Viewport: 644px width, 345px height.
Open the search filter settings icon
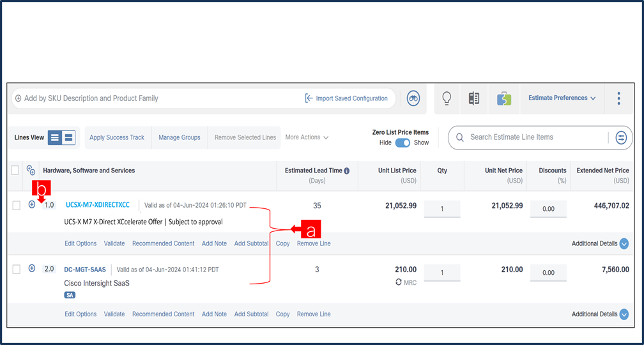[x=621, y=137]
